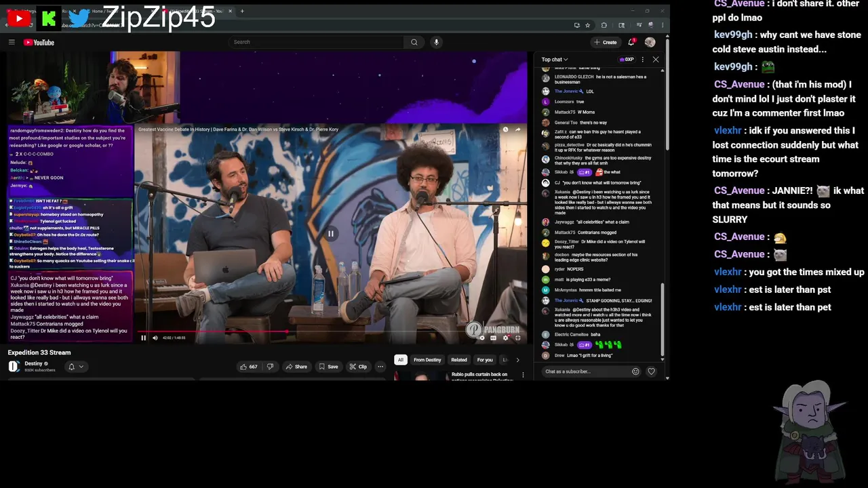Close the Expedition 33 Stream browser tab
Screen dimensions: 868x488
pos(231,11)
